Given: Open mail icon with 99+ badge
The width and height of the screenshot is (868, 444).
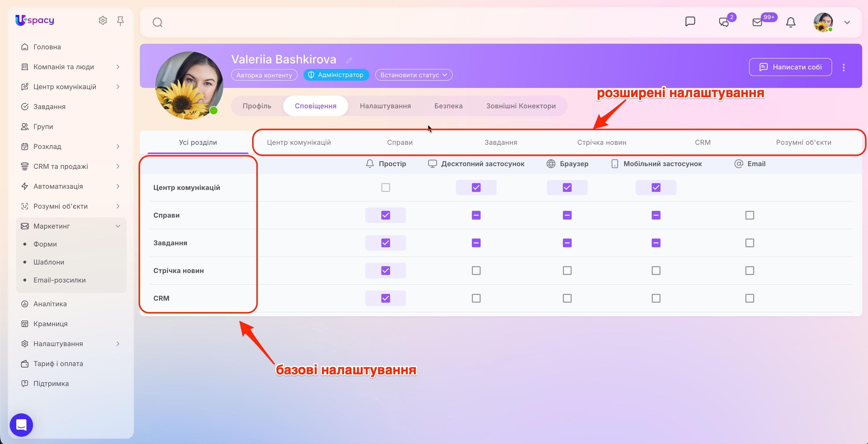Looking at the screenshot, I should coord(757,22).
